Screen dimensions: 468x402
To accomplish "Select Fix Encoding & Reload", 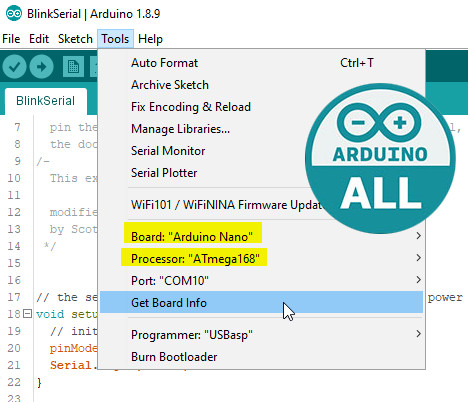I will [x=261, y=107].
